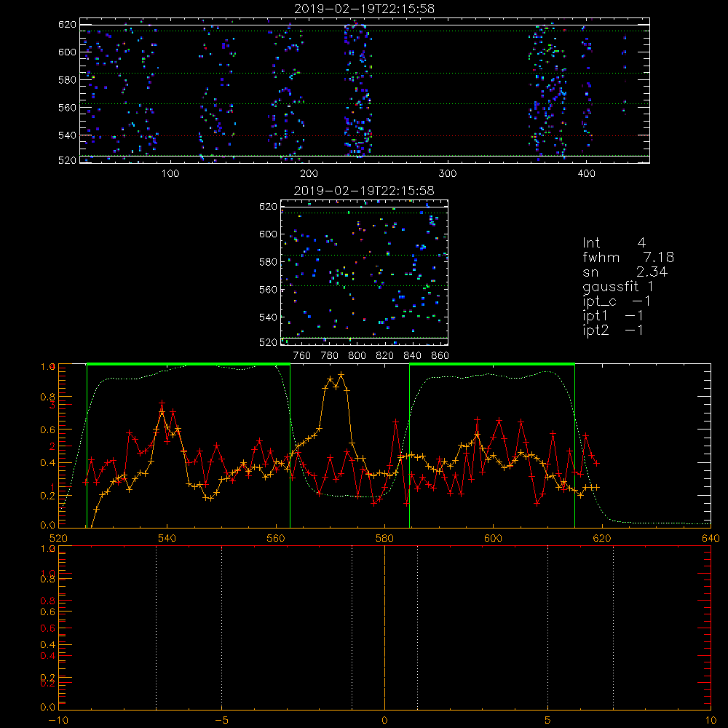This screenshot has height=728, width=728.
Task: Click the orange curve's tall peak near 572
Action: pyautogui.click(x=341, y=374)
